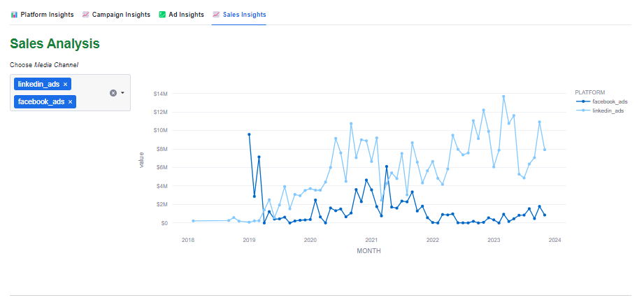This screenshot has width=644, height=307.
Task: Click the linkedin_ads legend line marker
Action: [x=582, y=110]
